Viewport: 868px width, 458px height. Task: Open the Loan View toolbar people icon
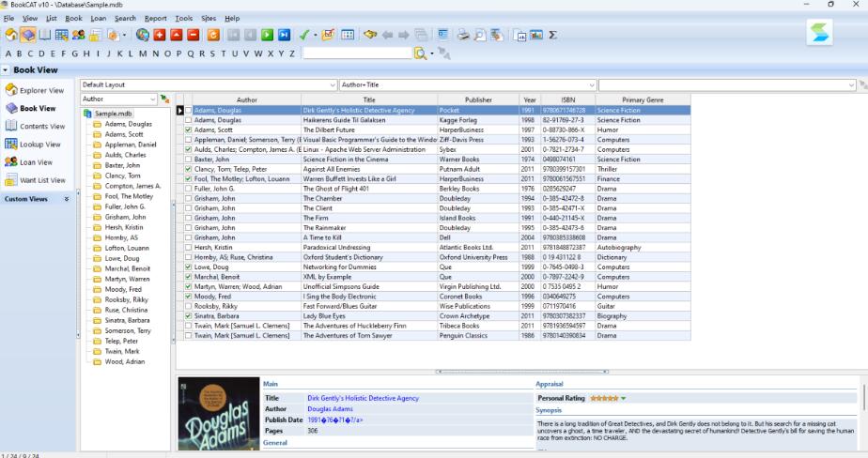pyautogui.click(x=78, y=35)
